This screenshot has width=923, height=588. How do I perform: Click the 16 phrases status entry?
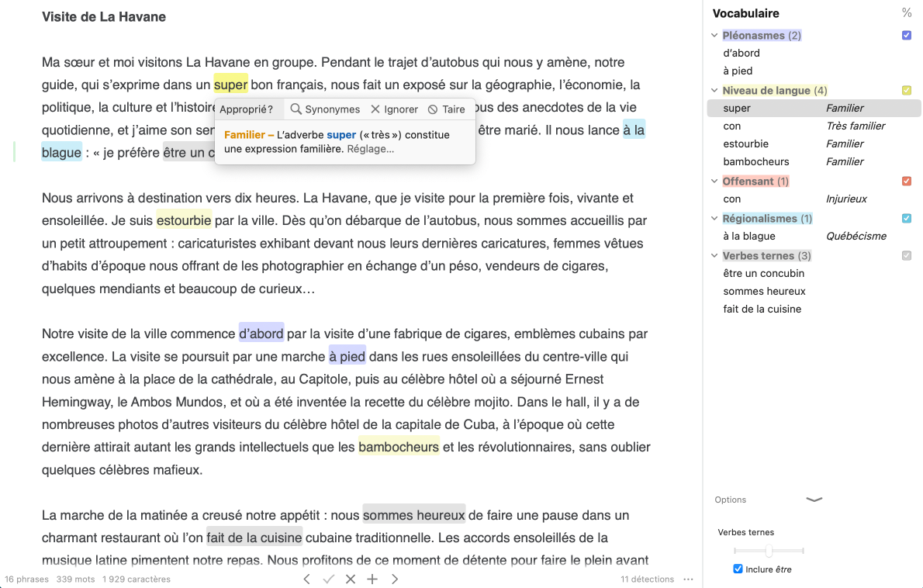26,579
